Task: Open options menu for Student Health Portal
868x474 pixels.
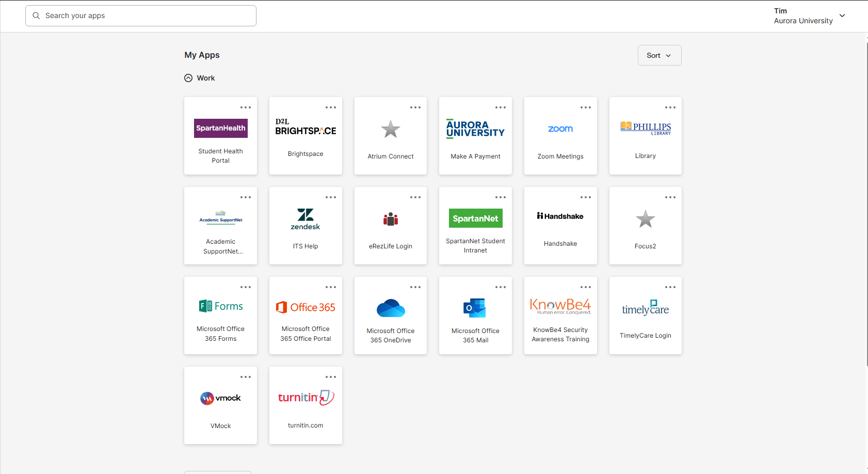Action: tap(246, 107)
